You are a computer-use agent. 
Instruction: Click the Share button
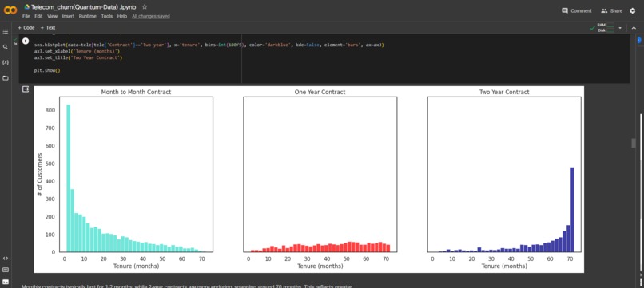click(x=611, y=10)
